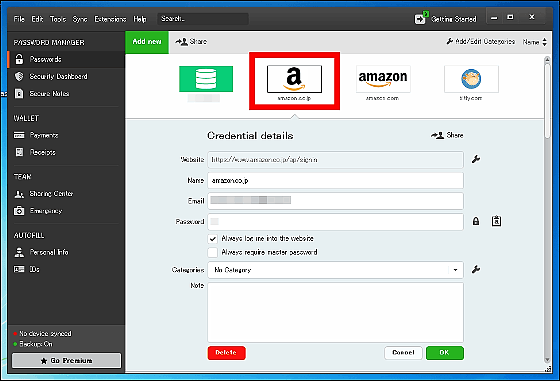The width and height of the screenshot is (560, 381).
Task: Click the Payments card icon
Action: click(x=19, y=135)
